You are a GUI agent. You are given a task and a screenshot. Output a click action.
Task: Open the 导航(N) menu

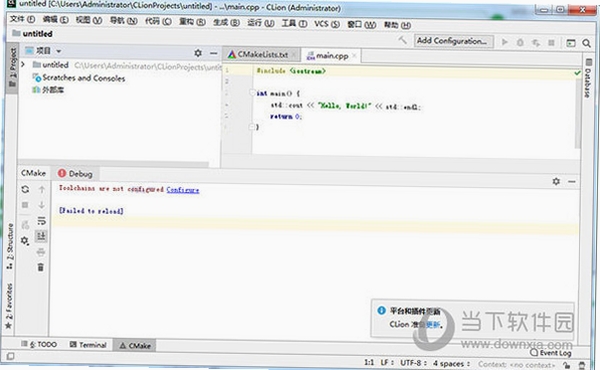pyautogui.click(x=124, y=21)
